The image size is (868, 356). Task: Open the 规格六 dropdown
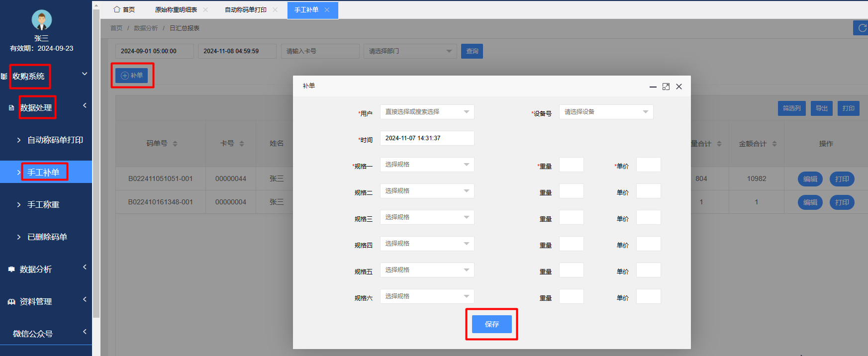pyautogui.click(x=427, y=296)
